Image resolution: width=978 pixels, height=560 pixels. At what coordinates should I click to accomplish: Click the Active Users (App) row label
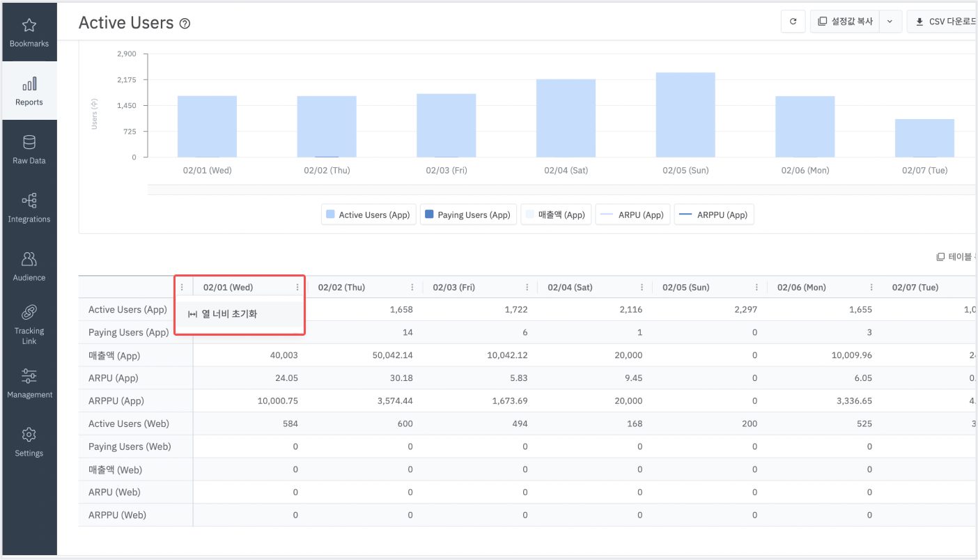point(127,309)
